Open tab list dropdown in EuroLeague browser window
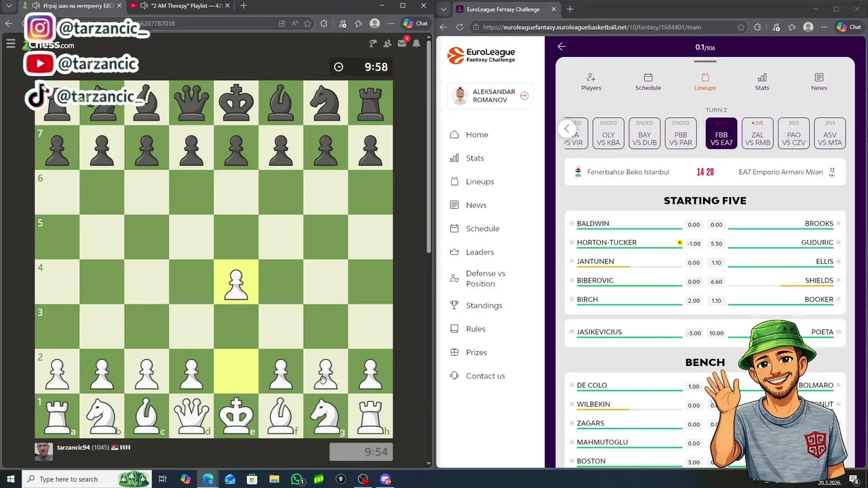The width and height of the screenshot is (868, 488). pyautogui.click(x=443, y=9)
